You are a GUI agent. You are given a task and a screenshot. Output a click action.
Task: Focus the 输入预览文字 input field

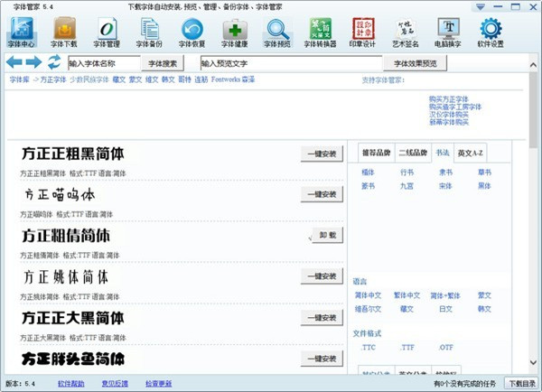292,63
